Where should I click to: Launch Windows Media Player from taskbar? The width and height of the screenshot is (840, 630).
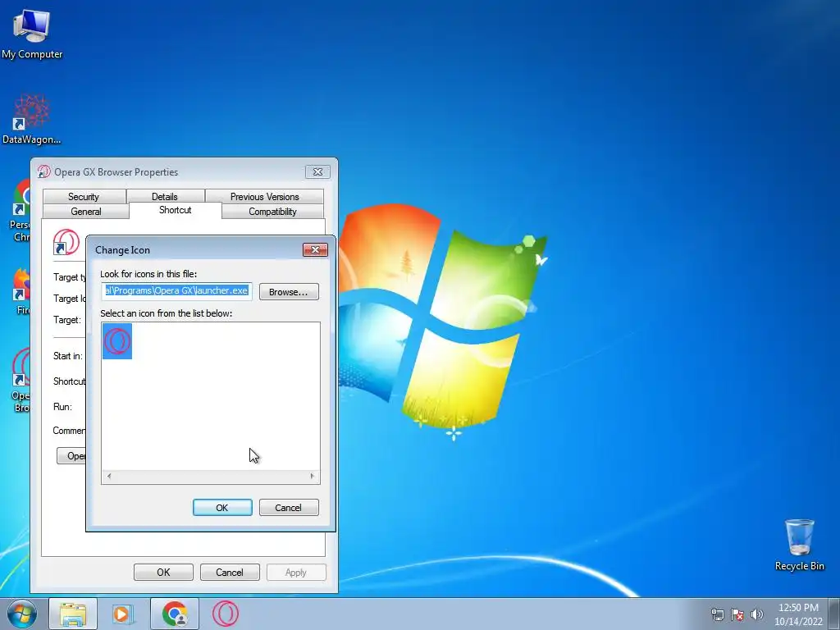pyautogui.click(x=123, y=614)
